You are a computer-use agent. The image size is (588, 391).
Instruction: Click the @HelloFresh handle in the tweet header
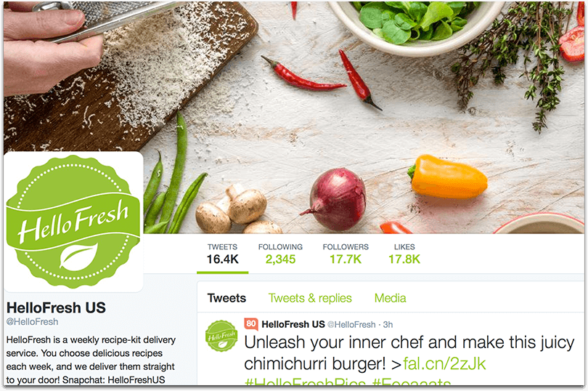351,325
